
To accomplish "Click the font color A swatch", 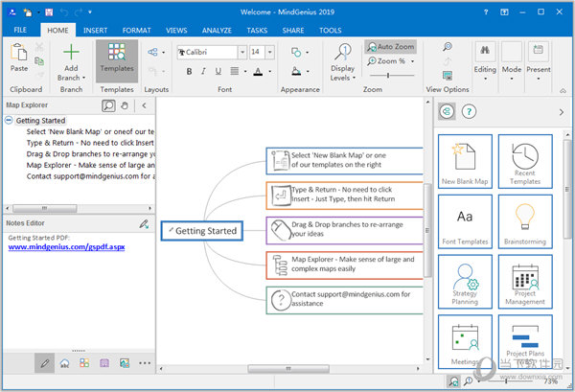I will pos(258,71).
